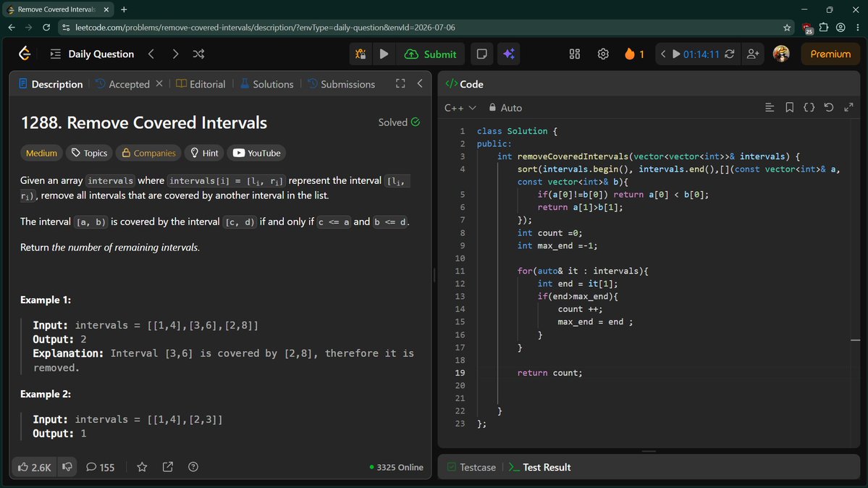The height and width of the screenshot is (488, 868).
Task: View the streak flame counter
Action: [634, 54]
